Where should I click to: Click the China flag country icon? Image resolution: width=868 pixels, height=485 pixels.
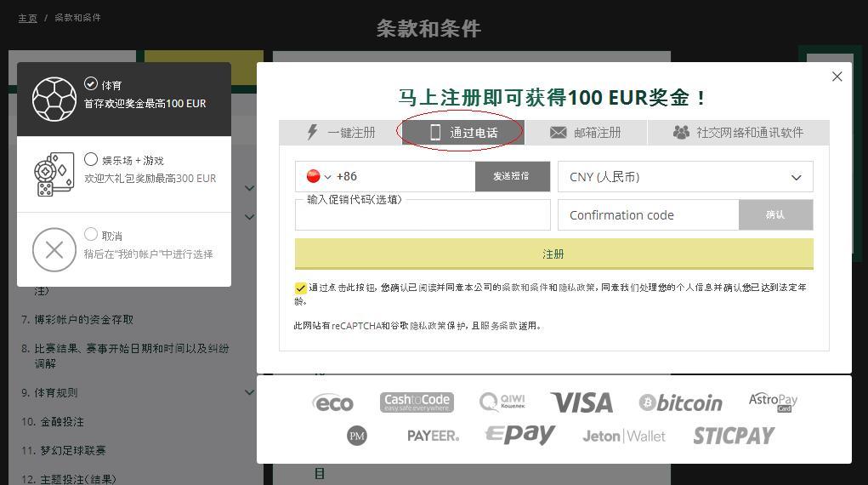314,176
